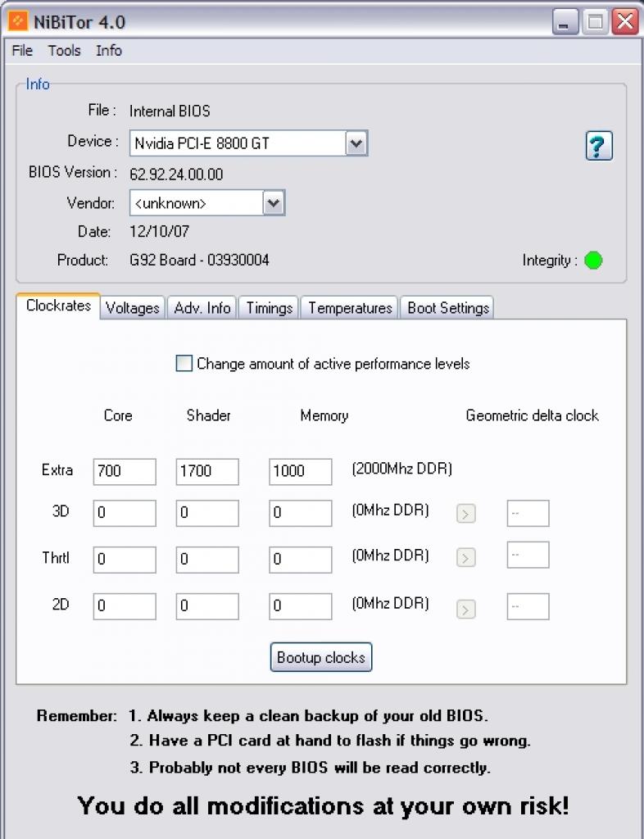Click the date value 12/10/07
Viewport: 644px width, 839px height.
point(160,232)
